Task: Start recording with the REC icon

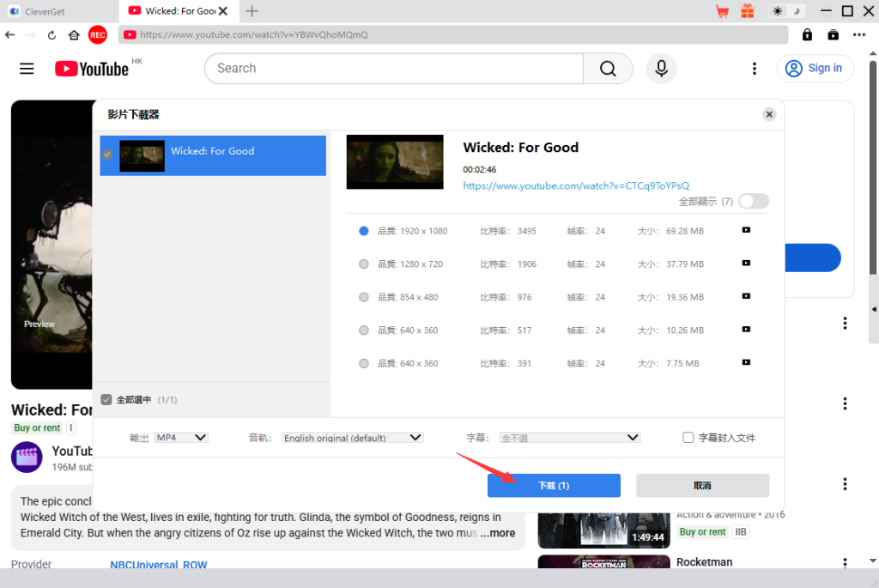Action: point(98,34)
